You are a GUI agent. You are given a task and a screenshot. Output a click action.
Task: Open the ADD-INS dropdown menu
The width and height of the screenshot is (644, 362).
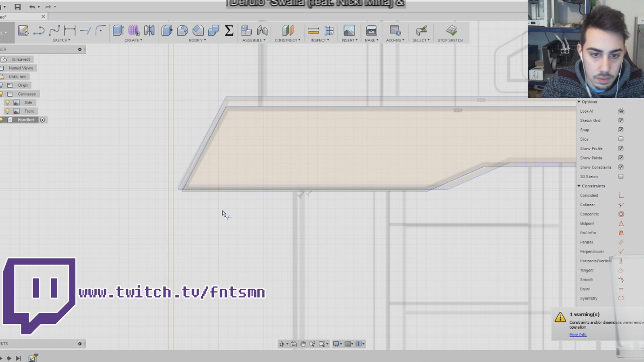[395, 40]
